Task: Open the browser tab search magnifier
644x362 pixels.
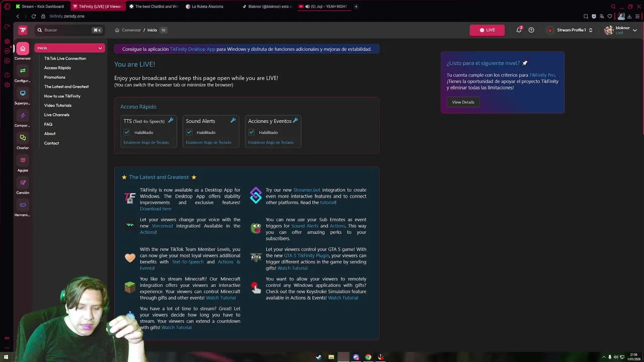Action: [613, 7]
